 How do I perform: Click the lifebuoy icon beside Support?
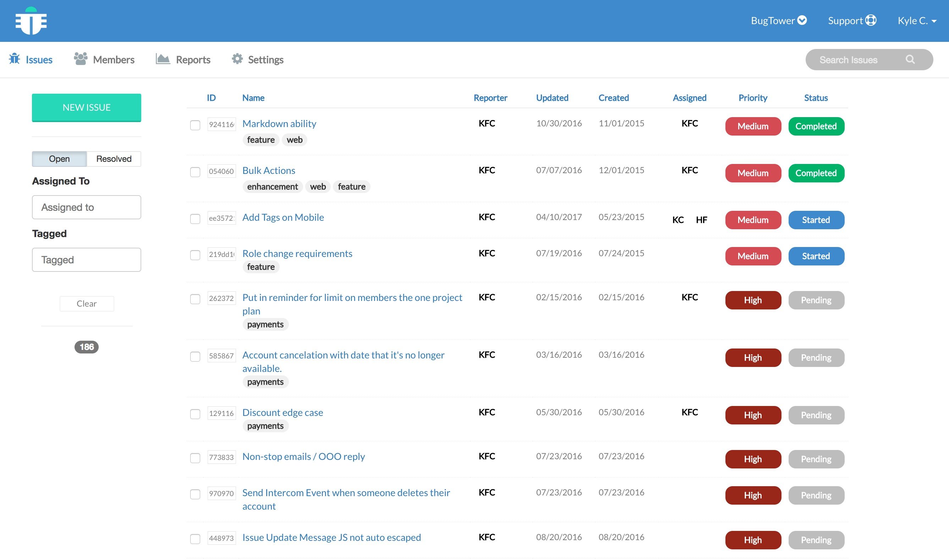(871, 20)
